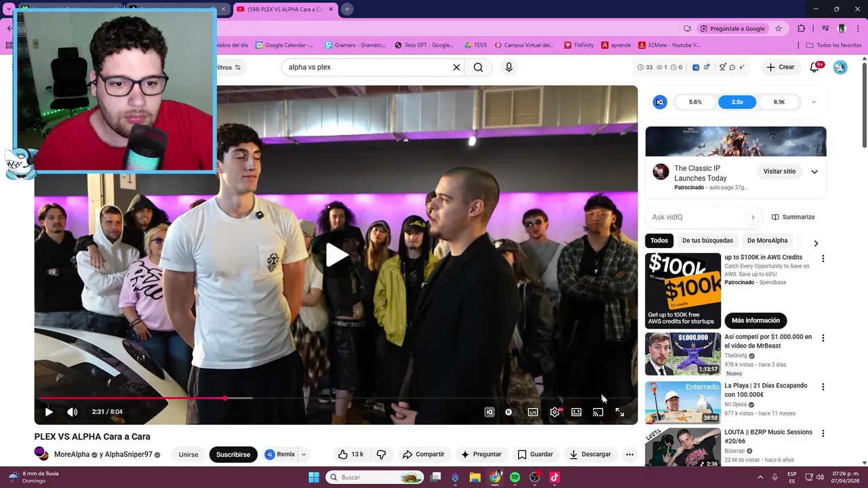Click the MoreAlpha channel name

coord(72,454)
